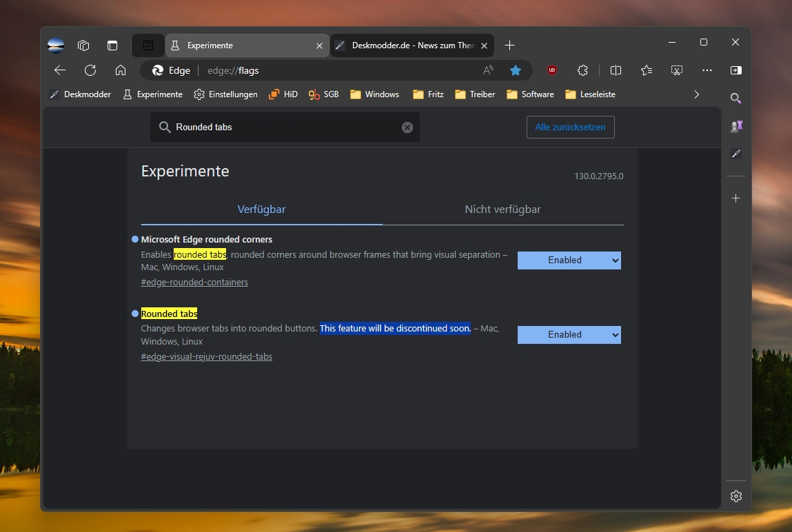Click the Rounded tabs search field
Screen dimensions: 792x532
click(285, 127)
